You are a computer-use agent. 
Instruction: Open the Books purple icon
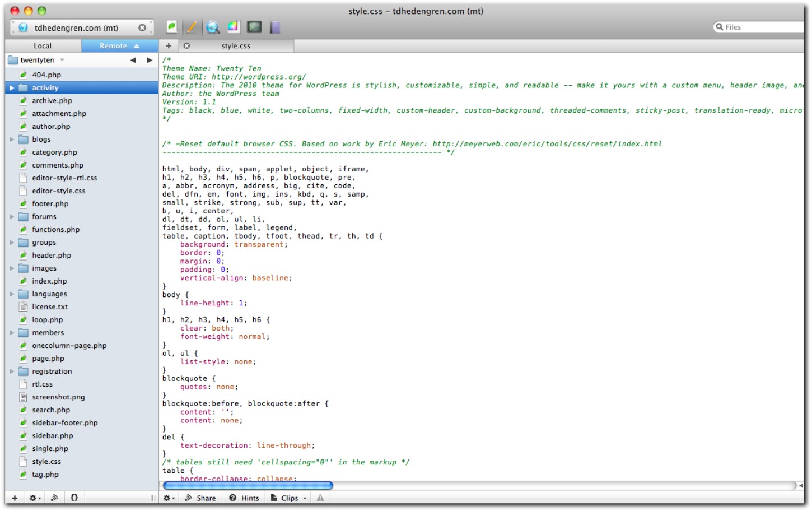point(274,27)
